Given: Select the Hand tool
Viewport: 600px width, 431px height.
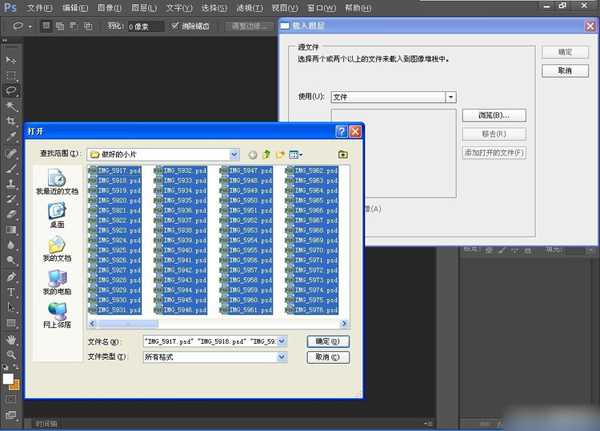Looking at the screenshot, I should (12, 339).
